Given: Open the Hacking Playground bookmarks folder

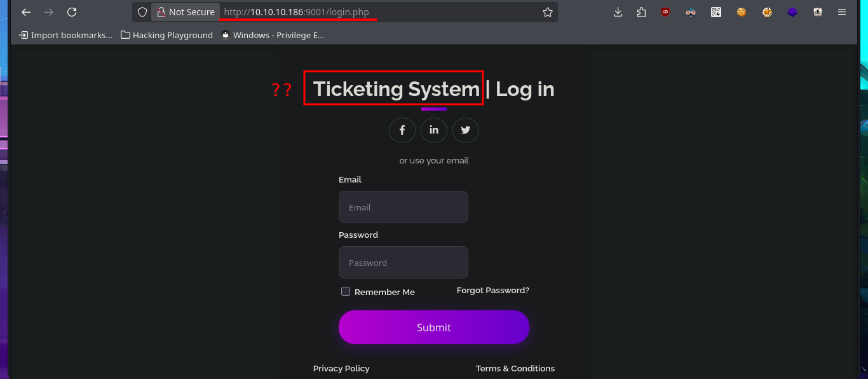Looking at the screenshot, I should 166,36.
